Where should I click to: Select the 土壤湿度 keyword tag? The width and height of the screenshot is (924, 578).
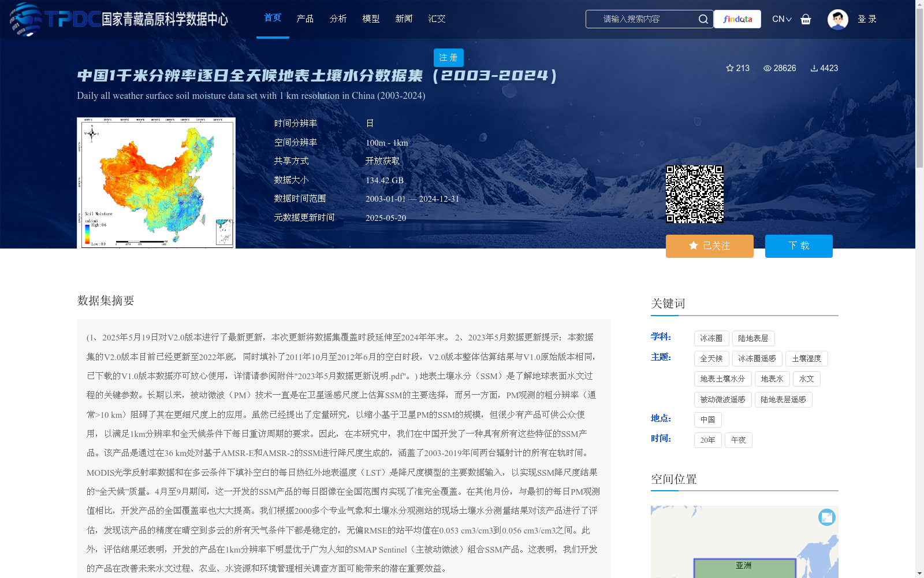pyautogui.click(x=807, y=358)
